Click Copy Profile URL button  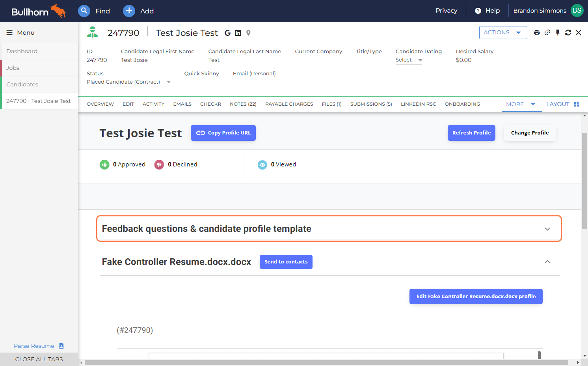(x=223, y=133)
